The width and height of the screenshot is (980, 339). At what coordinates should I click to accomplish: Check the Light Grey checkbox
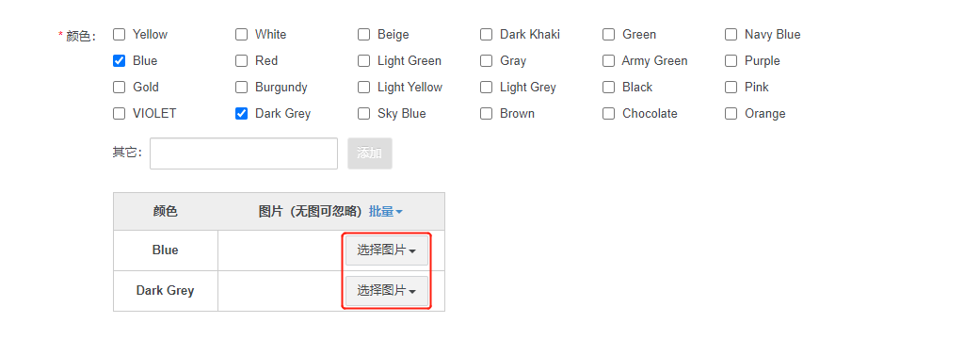(487, 87)
